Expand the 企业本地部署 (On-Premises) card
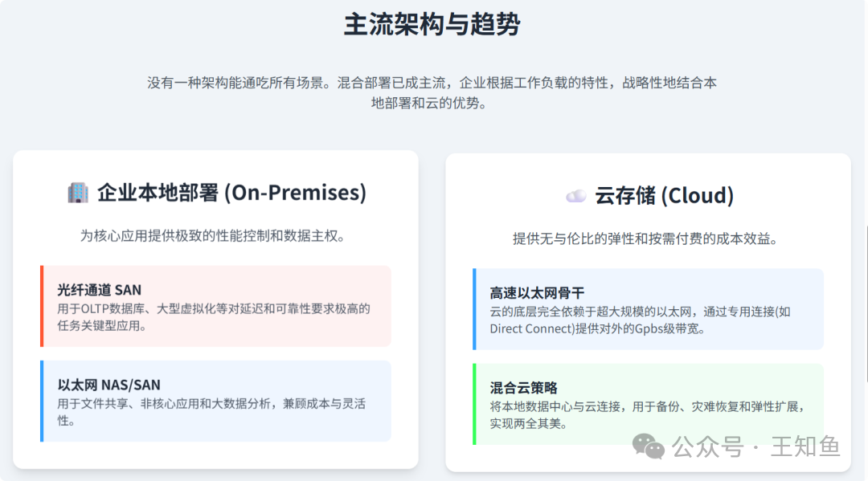This screenshot has width=868, height=481. pos(215,313)
